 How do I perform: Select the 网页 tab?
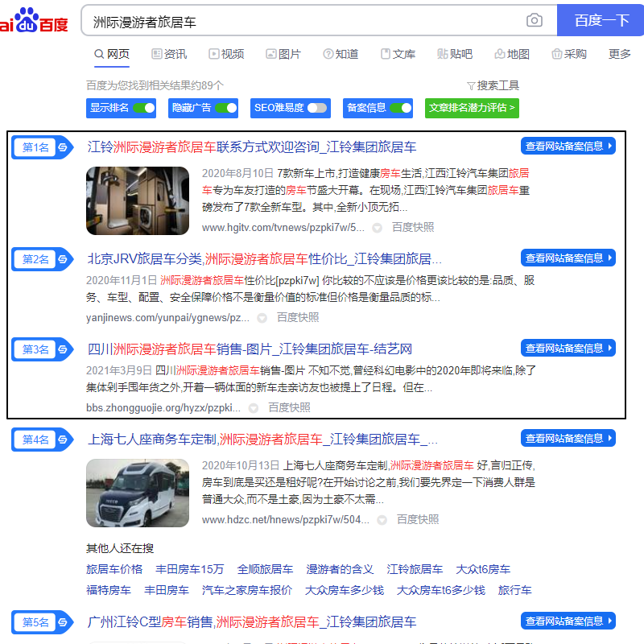pyautogui.click(x=112, y=54)
